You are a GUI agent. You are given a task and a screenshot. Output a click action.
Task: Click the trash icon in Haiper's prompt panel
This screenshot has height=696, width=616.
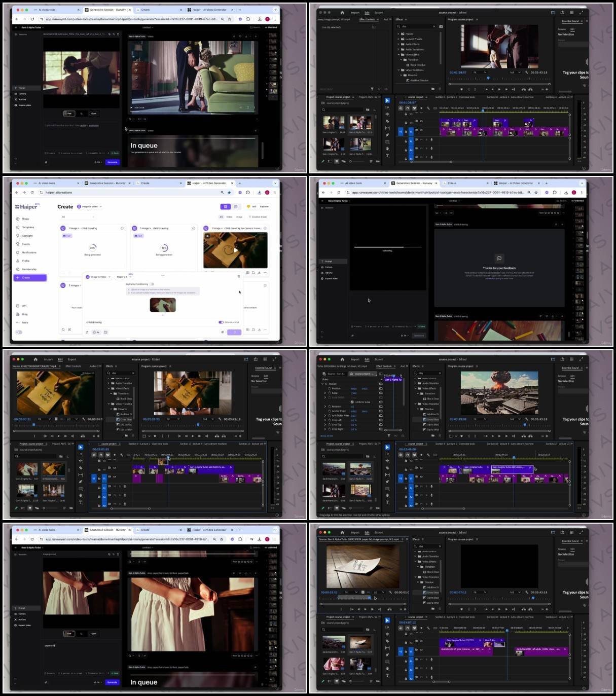(x=239, y=276)
